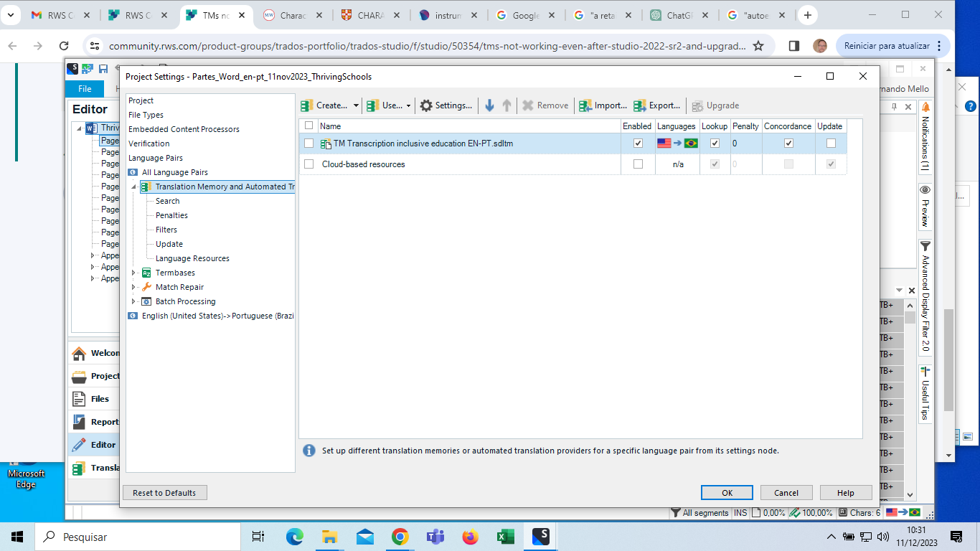The height and width of the screenshot is (551, 980).
Task: Click the Use translation memory button
Action: (385, 105)
